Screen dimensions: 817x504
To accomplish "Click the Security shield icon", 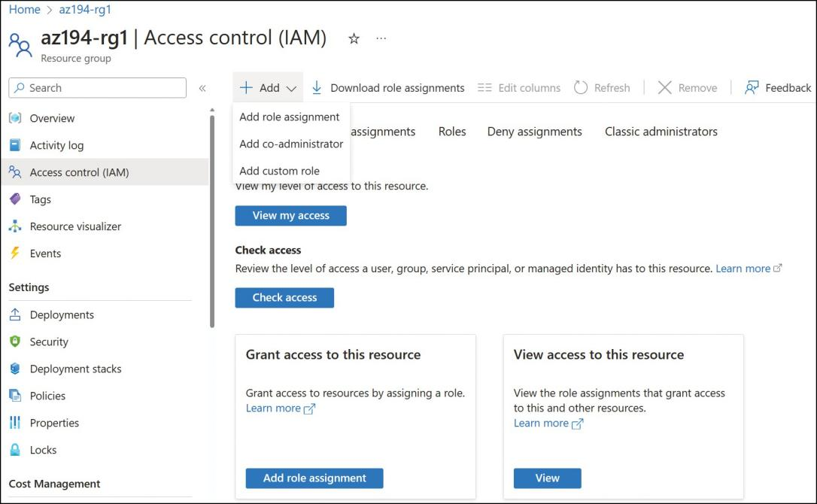I will tap(15, 342).
